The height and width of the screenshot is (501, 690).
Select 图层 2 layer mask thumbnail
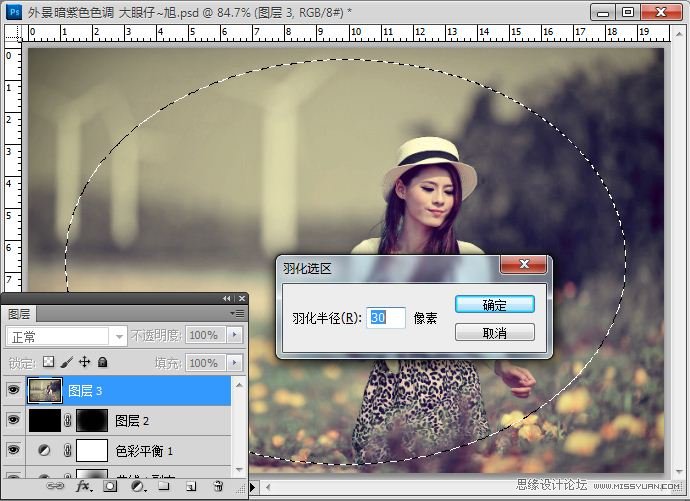[x=92, y=420]
